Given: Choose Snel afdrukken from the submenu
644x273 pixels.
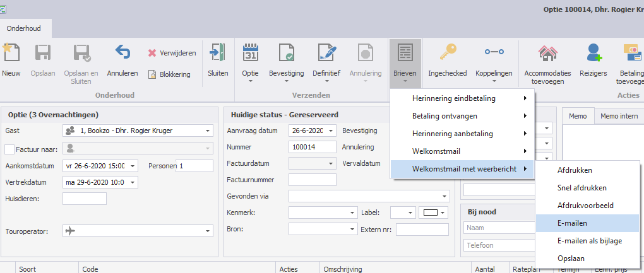Looking at the screenshot, I should (588, 188).
